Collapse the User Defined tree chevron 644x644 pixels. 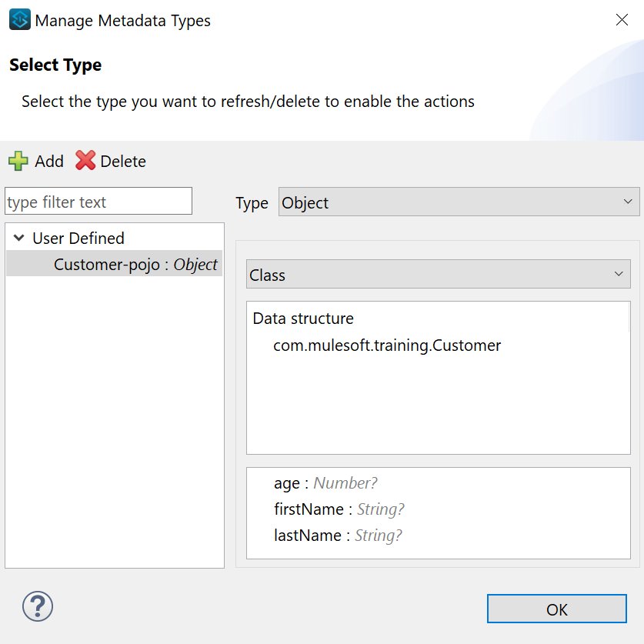click(x=19, y=239)
